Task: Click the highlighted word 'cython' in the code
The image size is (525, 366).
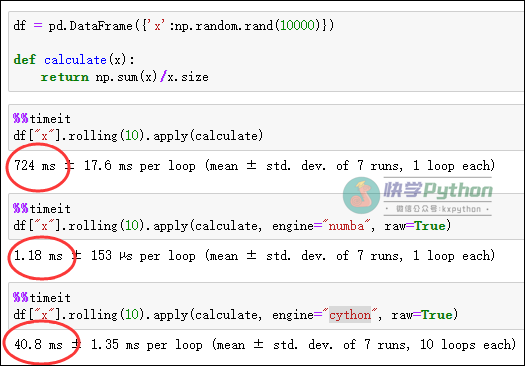Action: (350, 315)
